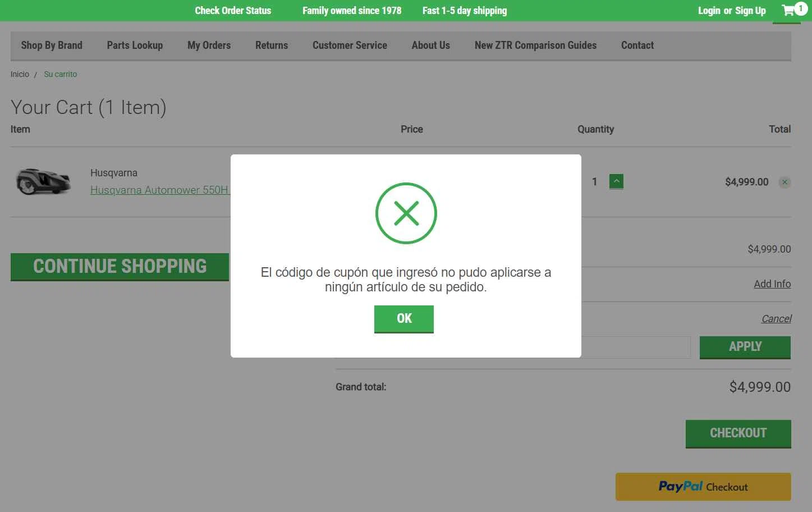The image size is (812, 512).
Task: Click the Your Cart (1 Item) heading
Action: point(89,107)
